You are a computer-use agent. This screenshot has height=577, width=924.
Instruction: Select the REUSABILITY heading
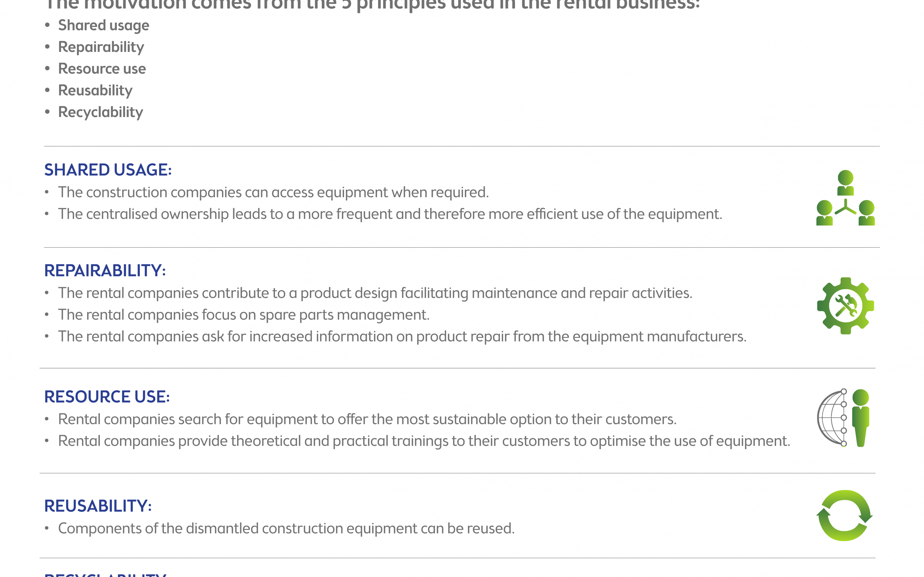tap(98, 506)
